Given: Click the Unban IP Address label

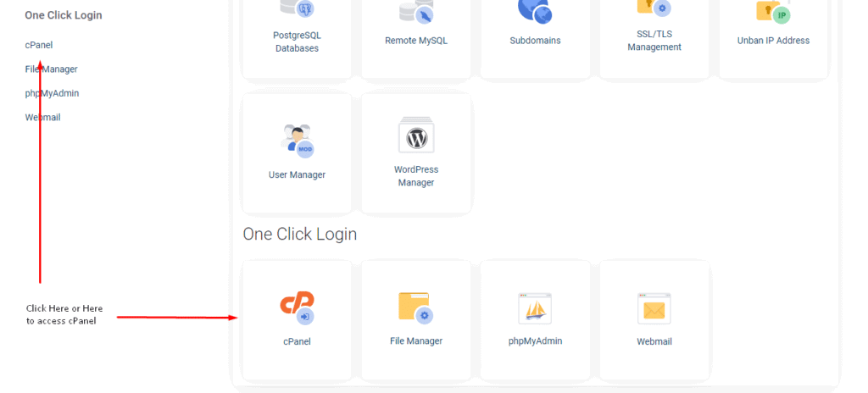Looking at the screenshot, I should [773, 41].
